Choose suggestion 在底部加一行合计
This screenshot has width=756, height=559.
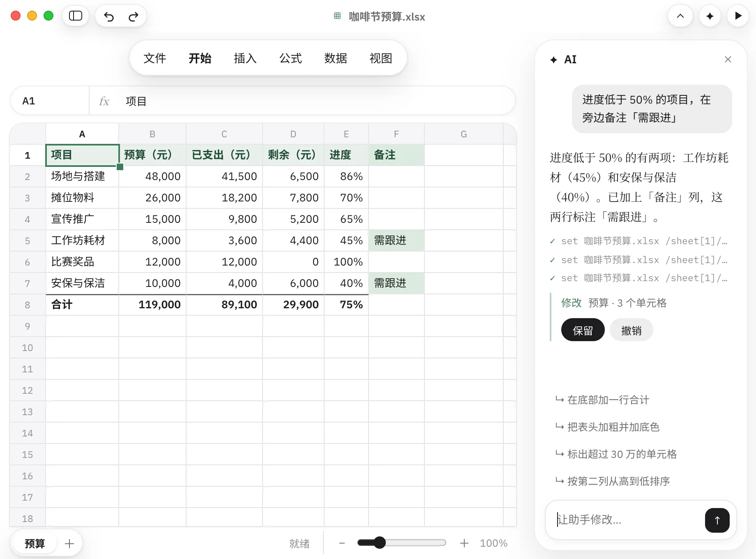point(602,400)
